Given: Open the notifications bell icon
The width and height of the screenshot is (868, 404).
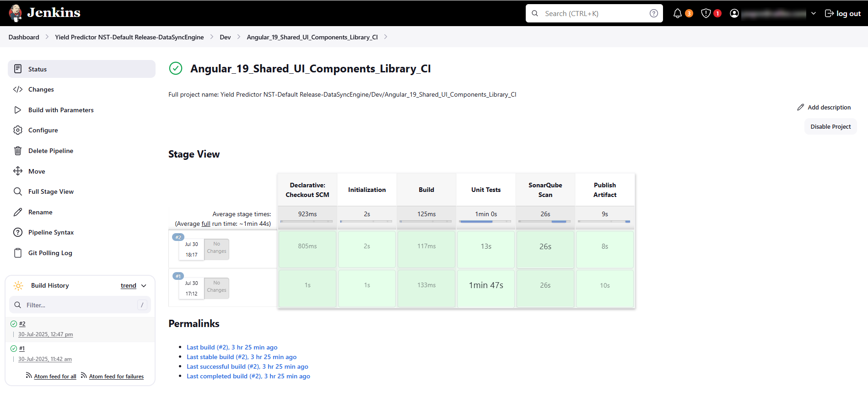Looking at the screenshot, I should 678,13.
